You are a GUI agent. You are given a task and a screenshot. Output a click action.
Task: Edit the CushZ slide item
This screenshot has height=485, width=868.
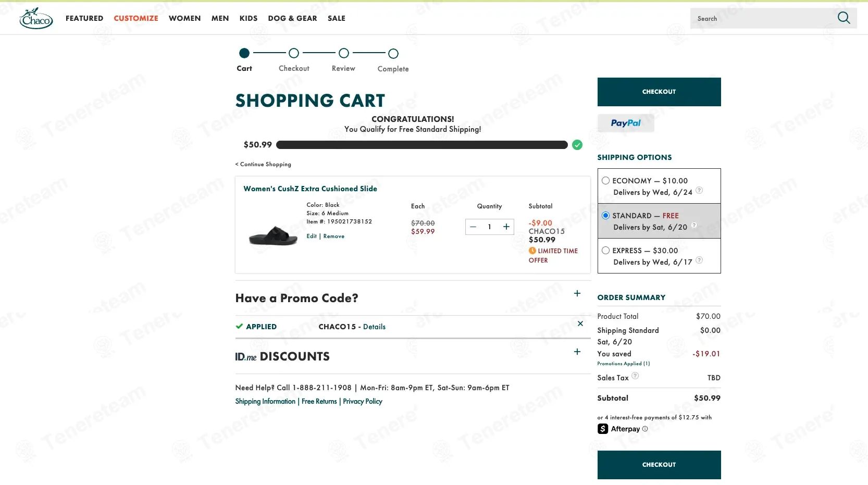pyautogui.click(x=312, y=236)
